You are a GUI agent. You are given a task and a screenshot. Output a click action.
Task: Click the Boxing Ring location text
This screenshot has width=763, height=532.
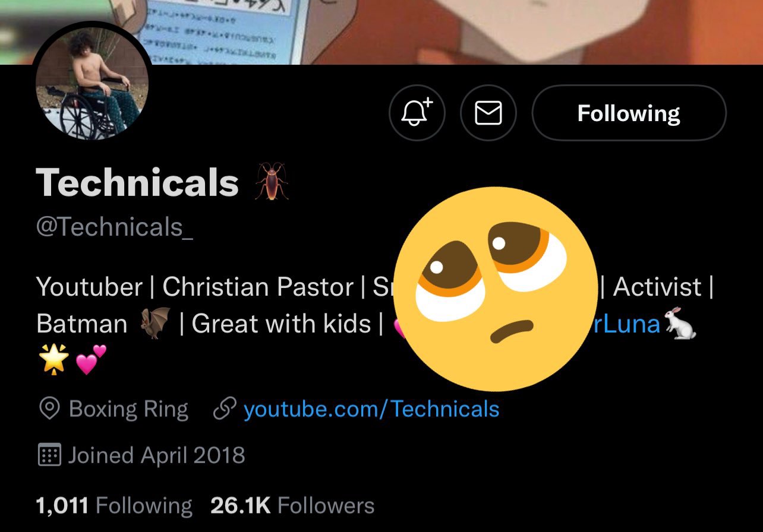click(x=129, y=409)
